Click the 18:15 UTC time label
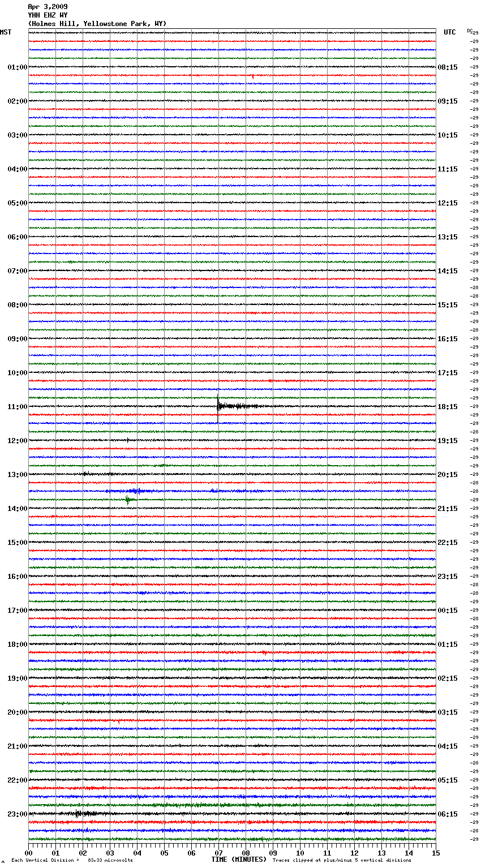The image size is (481, 868). pyautogui.click(x=448, y=407)
